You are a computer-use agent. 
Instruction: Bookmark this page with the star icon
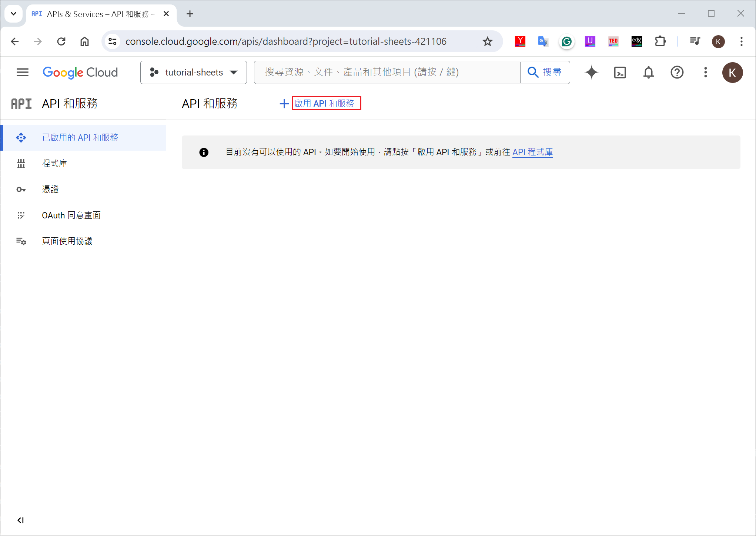click(487, 41)
